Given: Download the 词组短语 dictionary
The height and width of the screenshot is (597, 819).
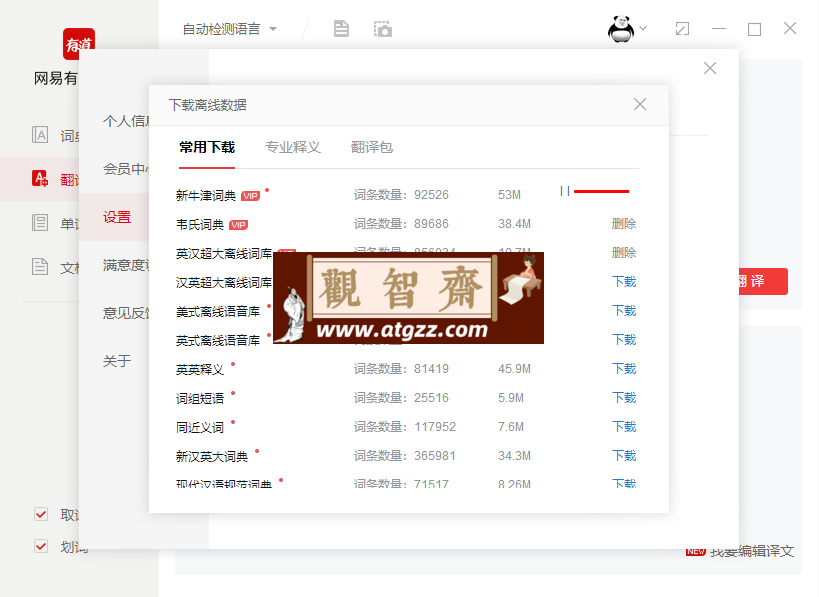Looking at the screenshot, I should pos(624,398).
